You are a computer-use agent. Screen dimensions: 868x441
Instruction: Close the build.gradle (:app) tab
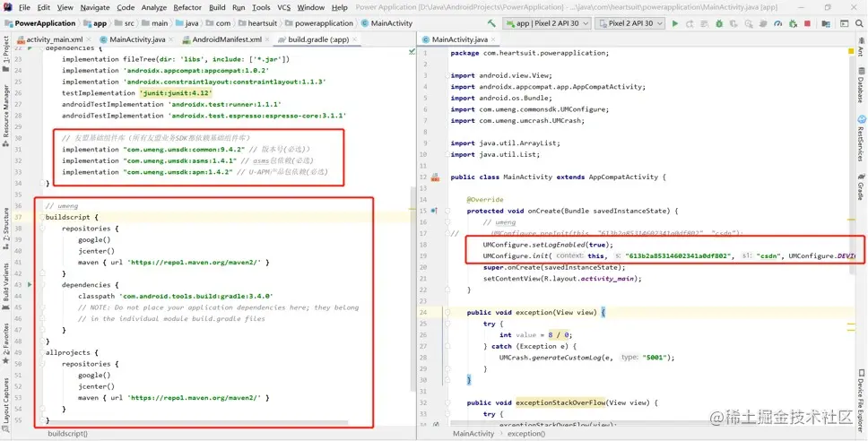tap(355, 39)
